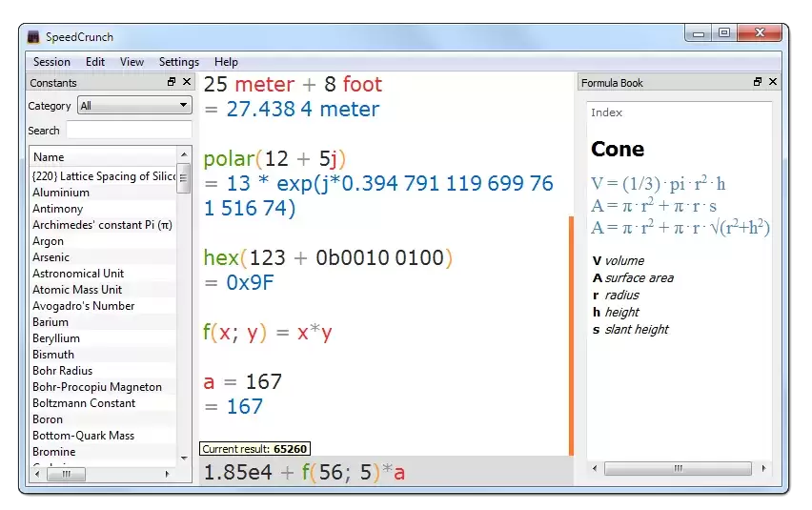Click result 27.438 4 meter
The height and width of the screenshot is (510, 812).
[302, 110]
